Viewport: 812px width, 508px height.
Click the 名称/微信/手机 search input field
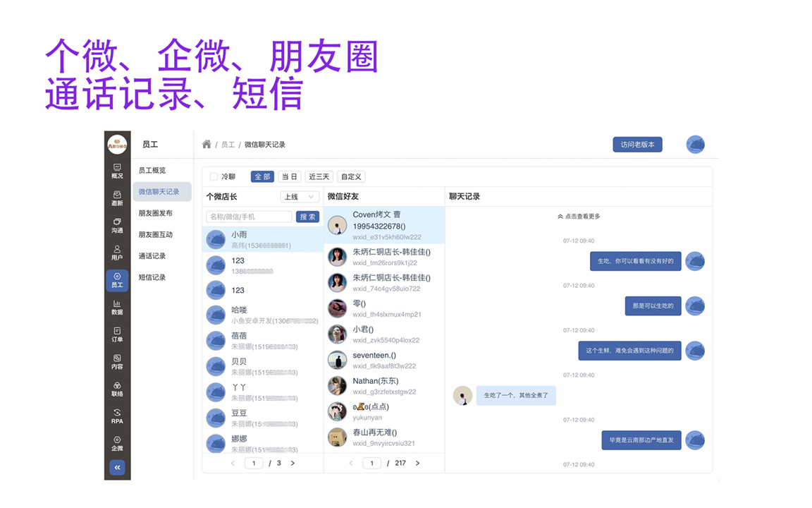coord(249,217)
